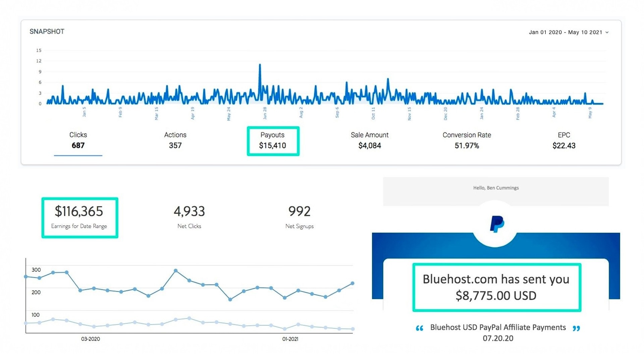Click the 992 Net Signups stat
The image size is (644, 362).
coord(299,217)
